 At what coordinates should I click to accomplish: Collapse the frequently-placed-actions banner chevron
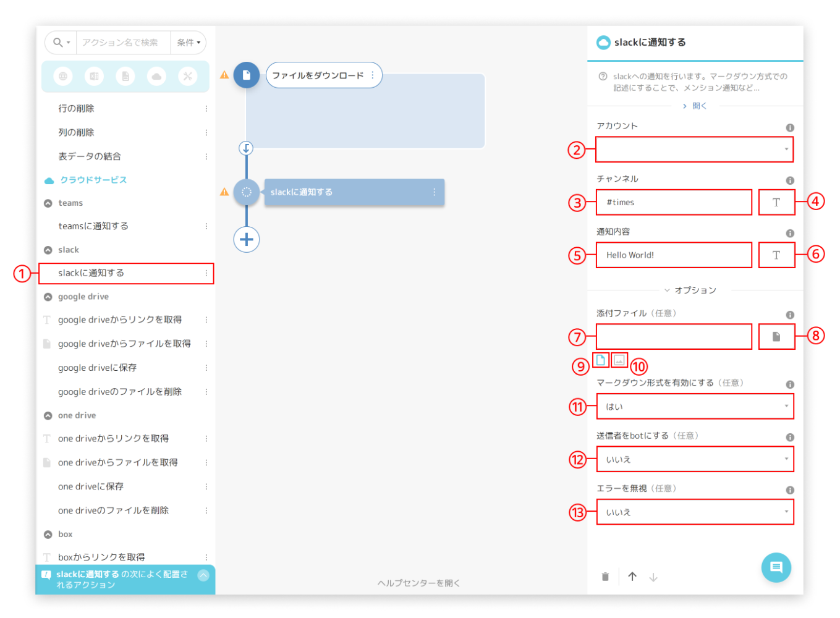(203, 575)
